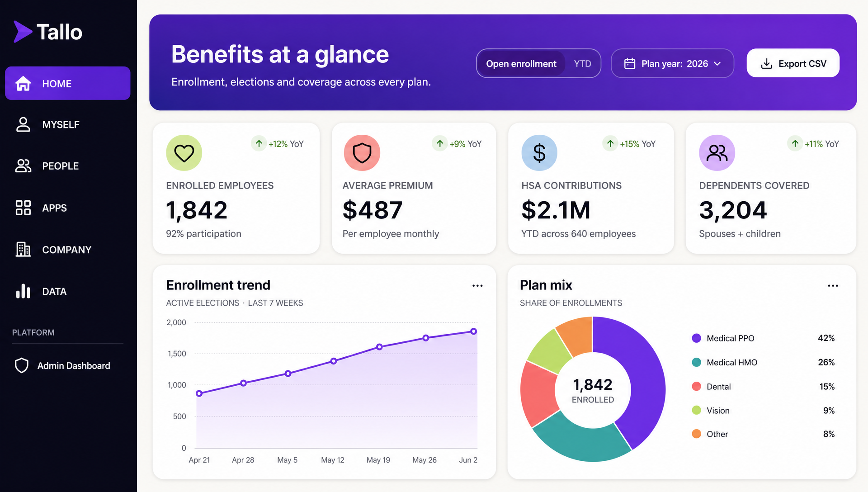Click the Tallo logo arrow icon

23,32
